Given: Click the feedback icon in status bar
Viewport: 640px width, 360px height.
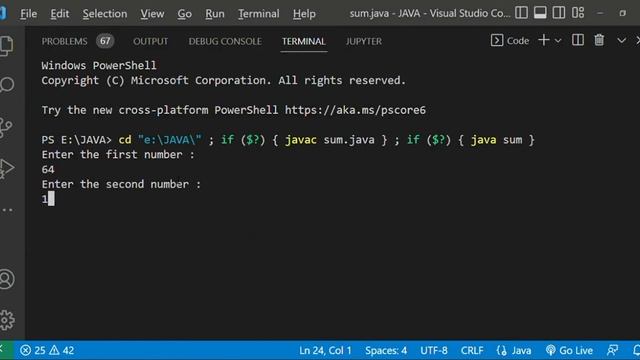Looking at the screenshot, I should 612,350.
